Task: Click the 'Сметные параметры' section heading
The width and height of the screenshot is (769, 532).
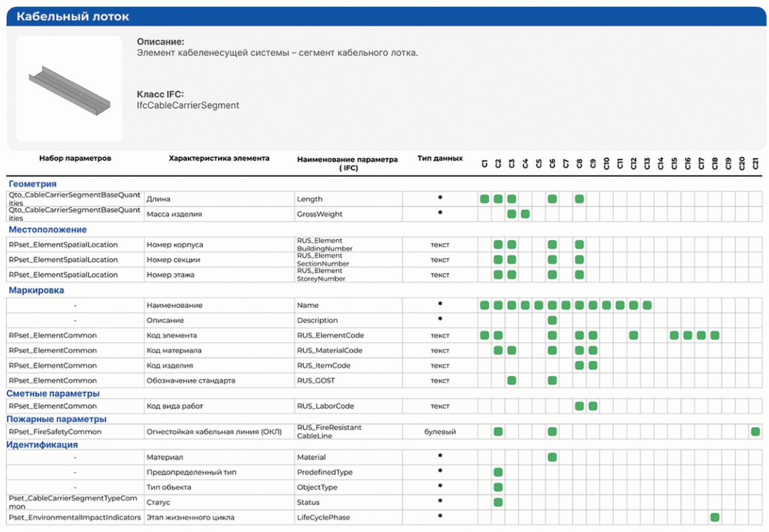Action: [x=53, y=393]
